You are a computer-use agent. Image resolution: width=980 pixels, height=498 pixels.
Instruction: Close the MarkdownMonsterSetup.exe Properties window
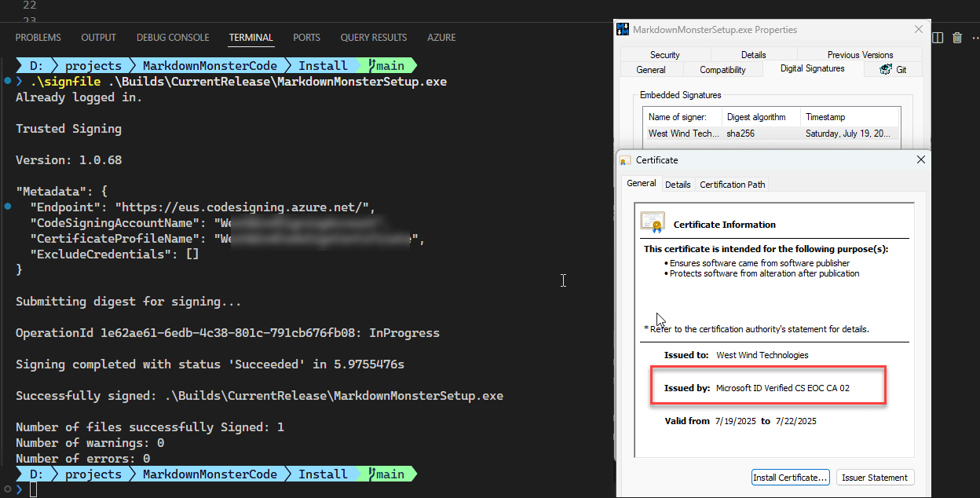click(919, 30)
